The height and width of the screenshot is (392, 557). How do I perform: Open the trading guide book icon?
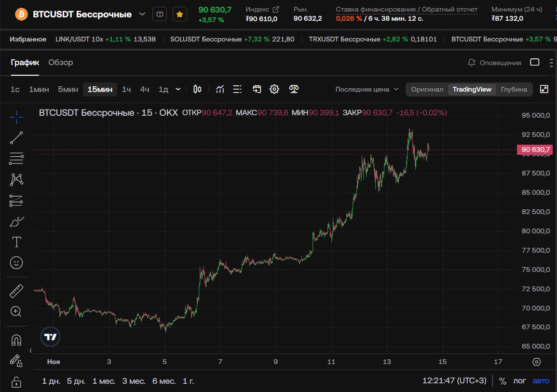point(160,14)
